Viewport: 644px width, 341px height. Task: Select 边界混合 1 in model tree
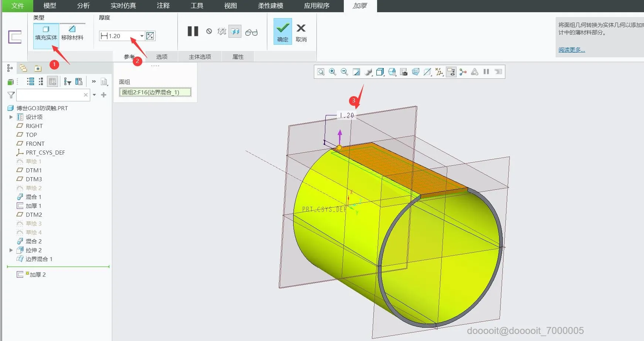[x=39, y=259]
